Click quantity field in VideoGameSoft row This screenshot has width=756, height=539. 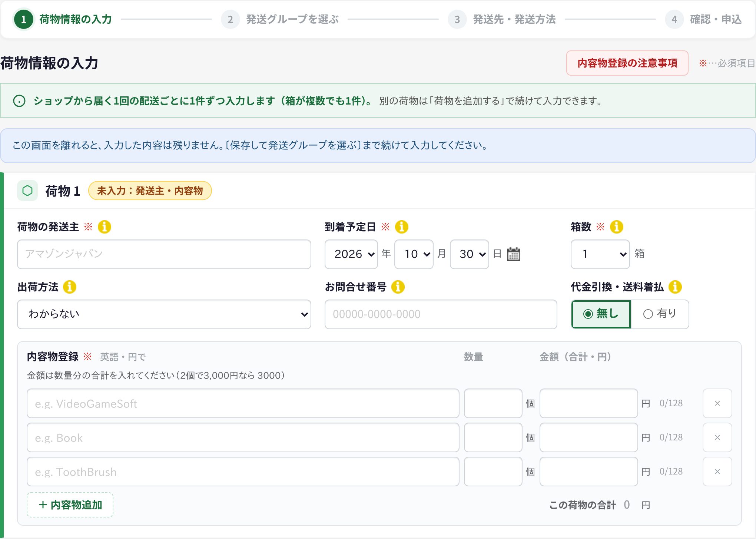tap(493, 403)
